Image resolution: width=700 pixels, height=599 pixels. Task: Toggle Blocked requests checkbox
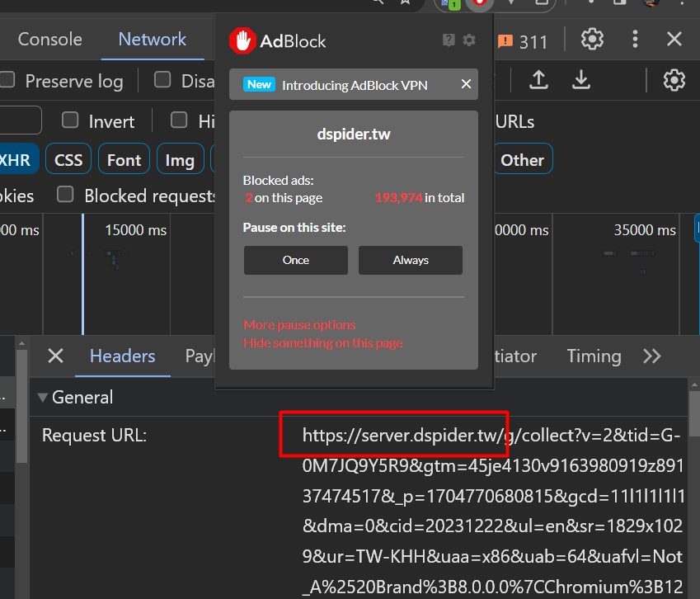click(65, 195)
